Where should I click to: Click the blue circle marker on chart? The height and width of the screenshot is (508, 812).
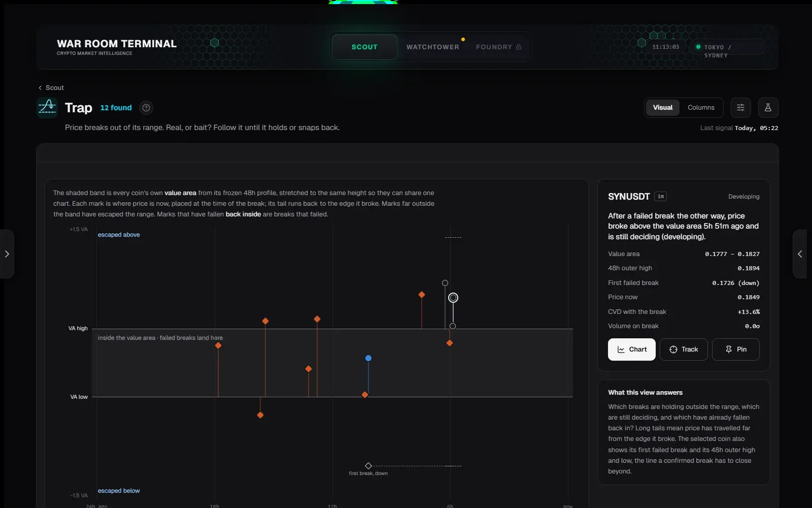click(368, 358)
